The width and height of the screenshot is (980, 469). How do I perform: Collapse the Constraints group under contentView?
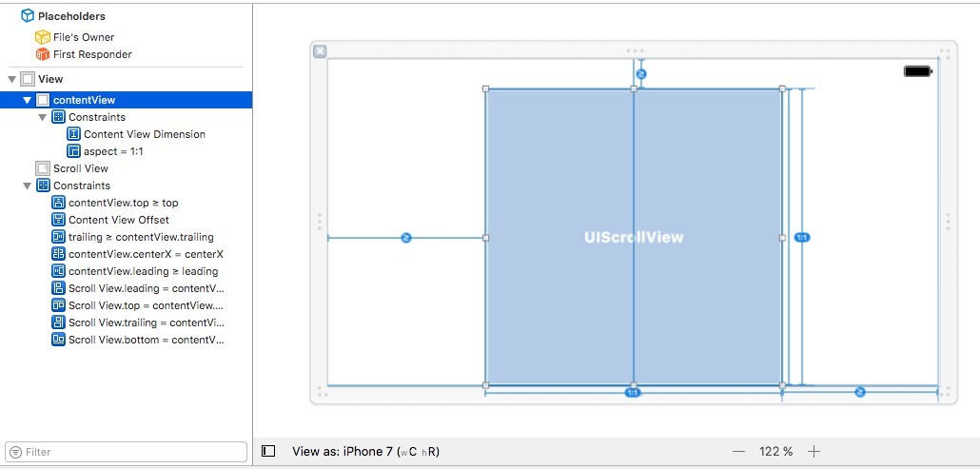coord(42,117)
